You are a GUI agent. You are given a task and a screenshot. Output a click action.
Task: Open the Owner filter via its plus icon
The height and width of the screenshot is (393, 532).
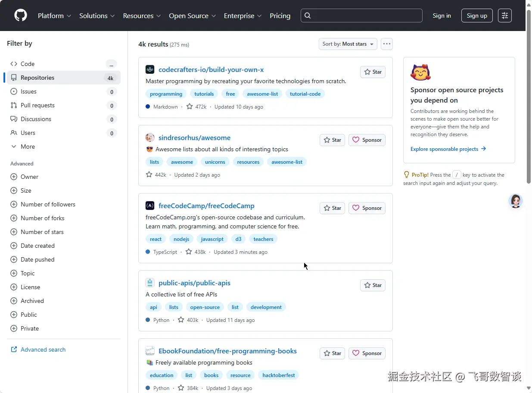coord(14,177)
